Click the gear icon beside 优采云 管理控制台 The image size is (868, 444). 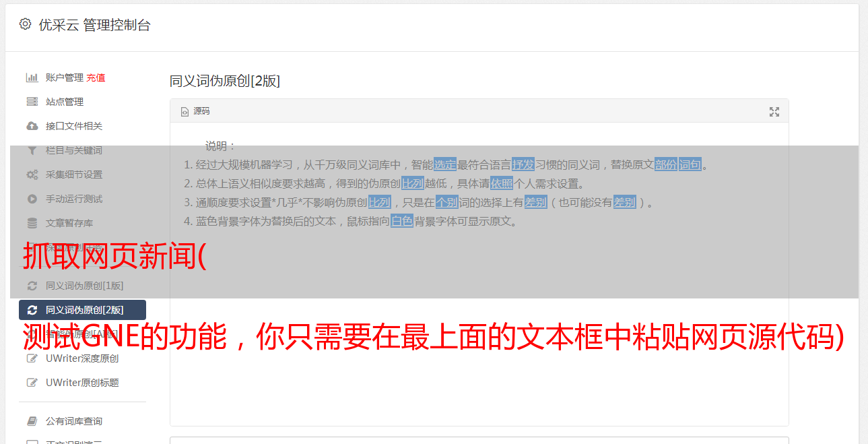click(25, 24)
